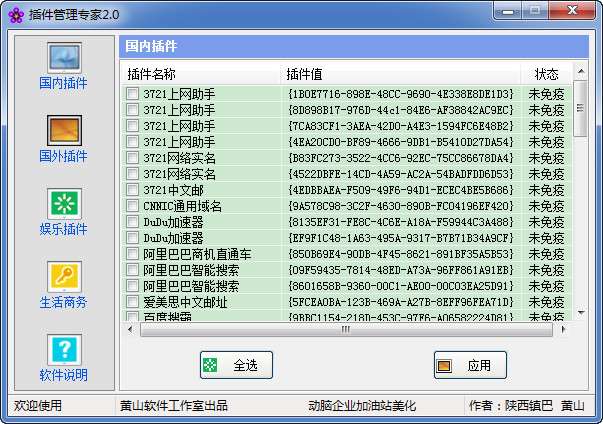The image size is (603, 424).
Task: Select the 国外插件 label in sidebar
Action: coord(63,156)
